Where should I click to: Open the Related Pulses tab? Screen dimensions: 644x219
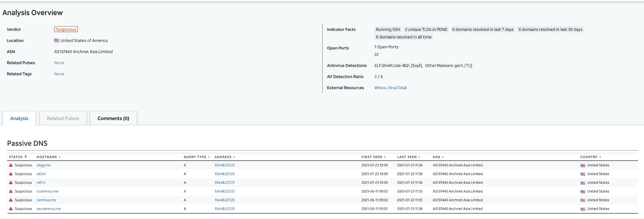[63, 118]
